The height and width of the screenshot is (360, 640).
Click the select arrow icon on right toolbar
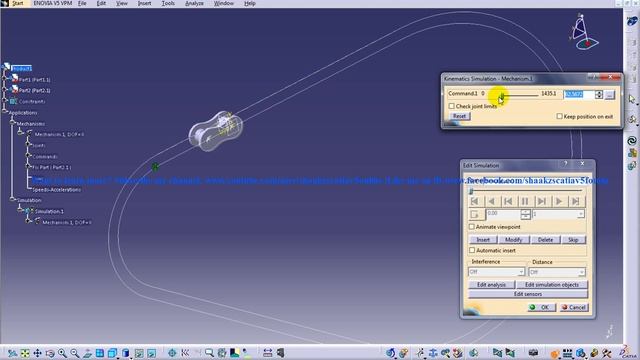click(x=632, y=99)
